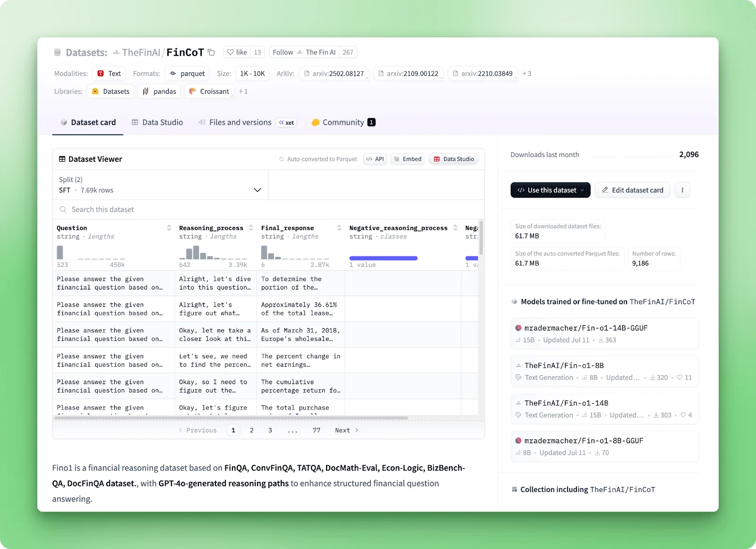Open the API button in Dataset Viewer
Image resolution: width=756 pixels, height=549 pixels.
[375, 159]
